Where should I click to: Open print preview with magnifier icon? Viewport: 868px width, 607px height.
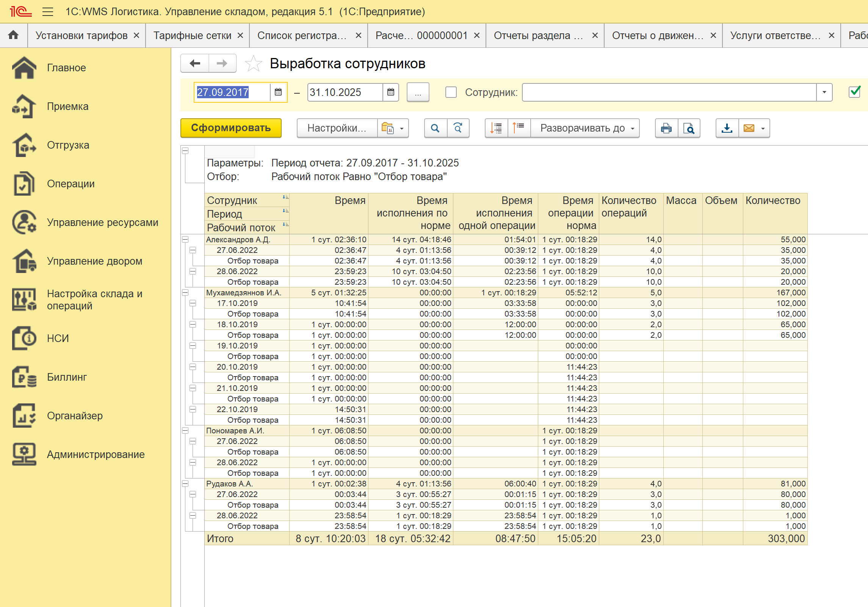click(689, 128)
